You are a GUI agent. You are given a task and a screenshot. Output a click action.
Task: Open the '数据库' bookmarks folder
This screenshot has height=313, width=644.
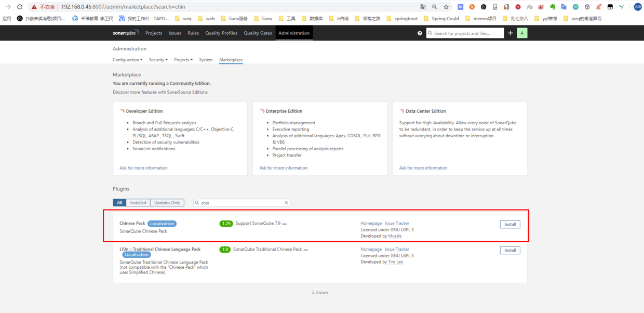(x=312, y=19)
